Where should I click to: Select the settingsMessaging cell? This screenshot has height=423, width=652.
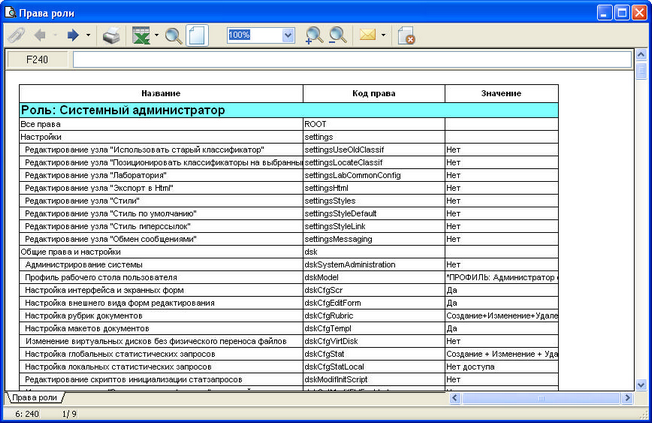(374, 239)
